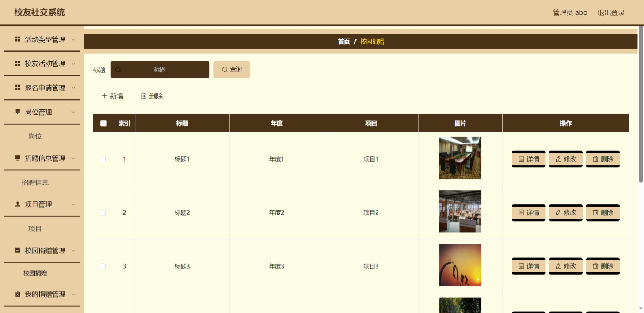Screen dimensions: 644x313
Task: Click the magnifier icon inside 标题 search box
Action: point(118,69)
